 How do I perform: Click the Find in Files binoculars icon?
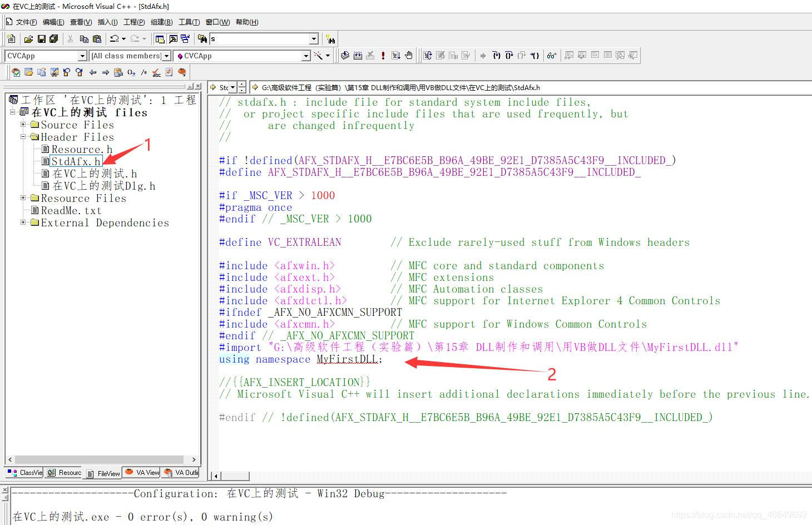pyautogui.click(x=202, y=39)
